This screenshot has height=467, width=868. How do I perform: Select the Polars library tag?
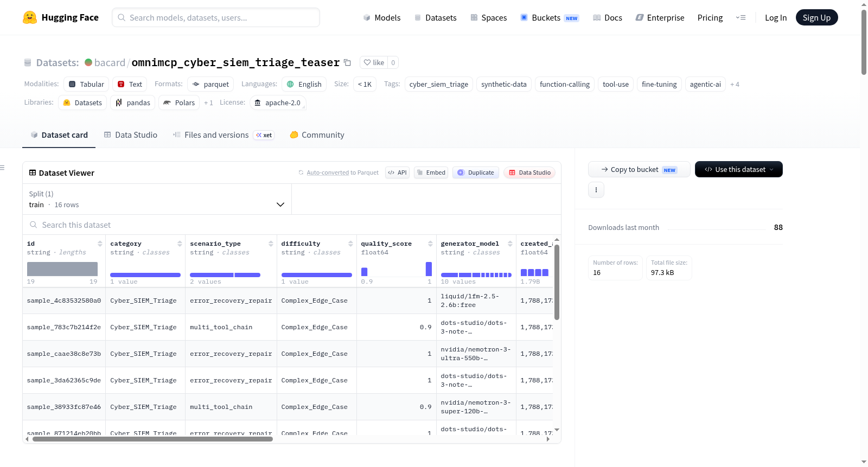179,103
